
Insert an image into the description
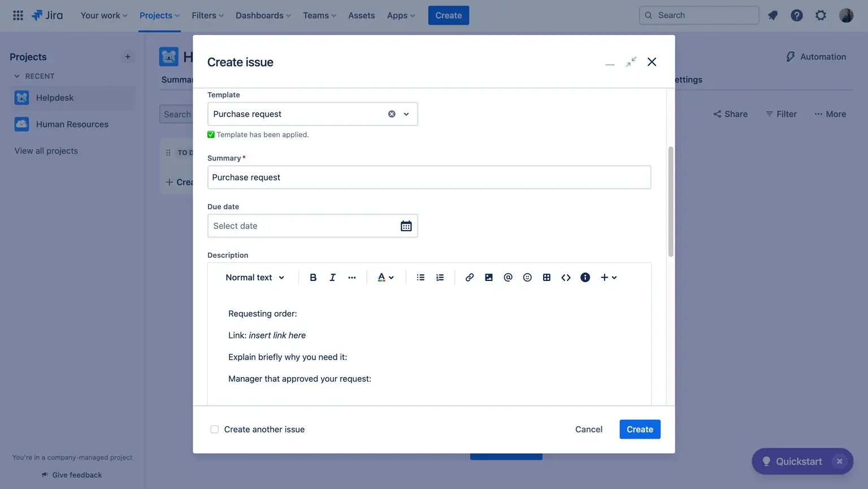coord(489,278)
